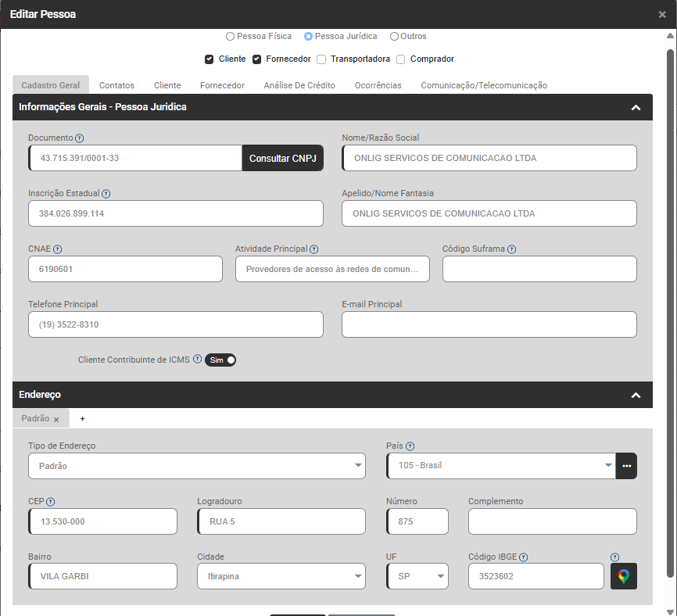This screenshot has height=616, width=677.
Task: Click the E-mail Principal input field
Action: [489, 324]
